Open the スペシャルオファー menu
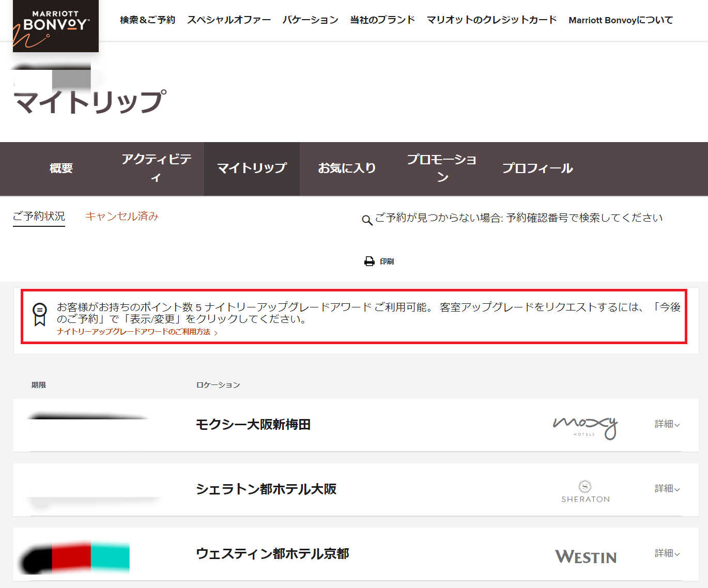This screenshot has height=588, width=708. tap(228, 20)
